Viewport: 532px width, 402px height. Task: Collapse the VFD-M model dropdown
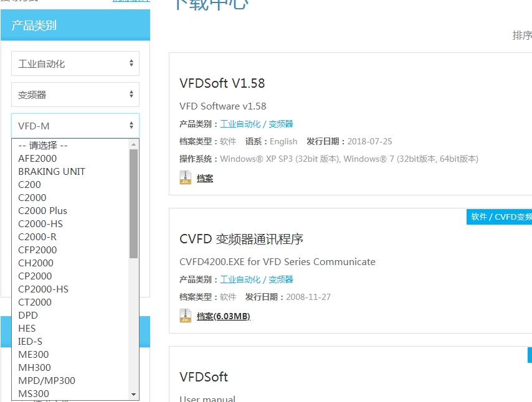pyautogui.click(x=75, y=126)
